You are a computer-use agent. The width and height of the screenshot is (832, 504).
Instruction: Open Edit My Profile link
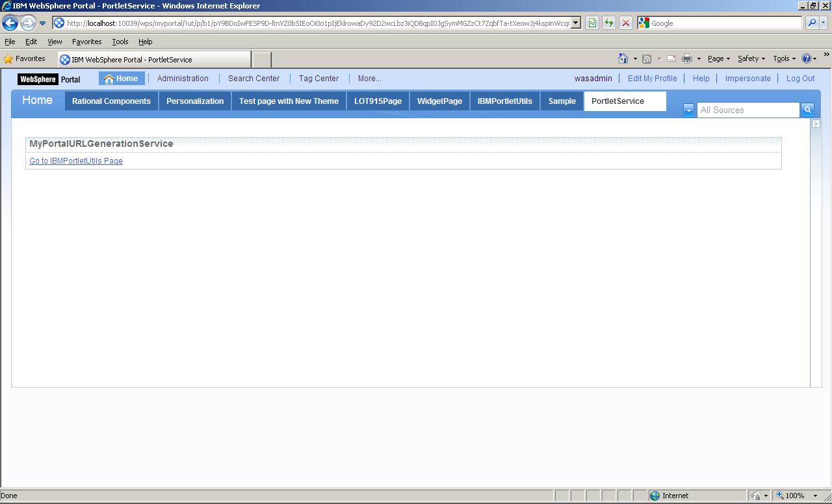point(652,79)
